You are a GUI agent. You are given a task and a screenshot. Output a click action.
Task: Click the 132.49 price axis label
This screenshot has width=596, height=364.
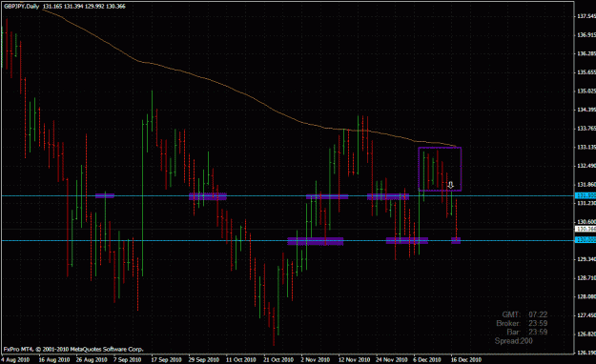click(x=586, y=166)
